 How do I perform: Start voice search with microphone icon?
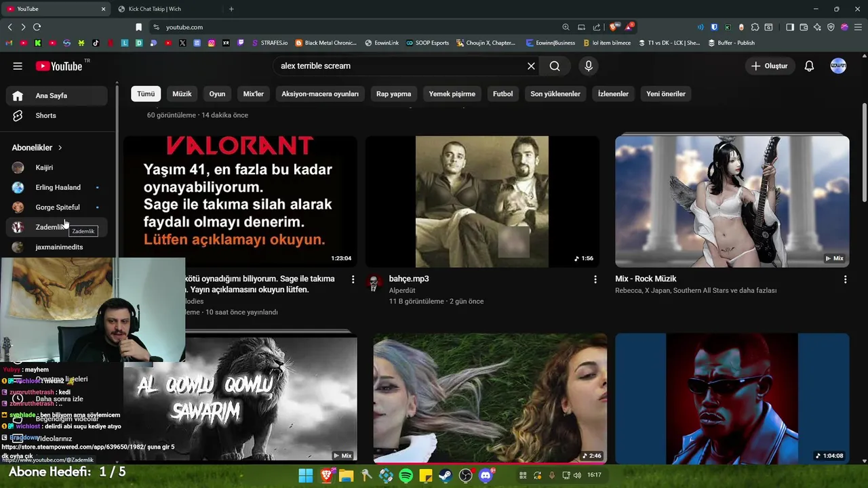pyautogui.click(x=589, y=66)
